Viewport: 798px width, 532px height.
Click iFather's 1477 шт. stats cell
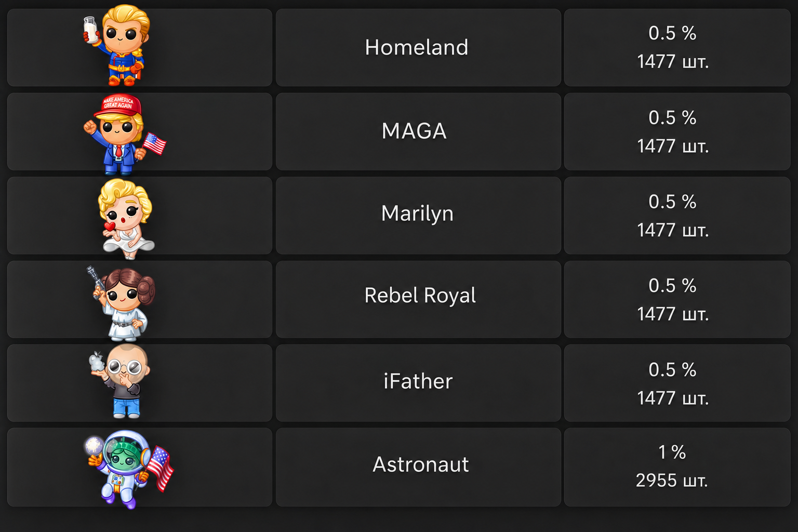click(x=677, y=383)
